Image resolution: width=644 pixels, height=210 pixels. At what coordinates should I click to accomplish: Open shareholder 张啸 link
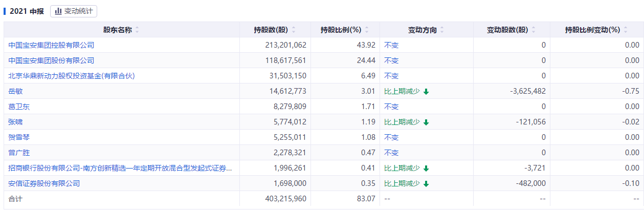pos(15,122)
